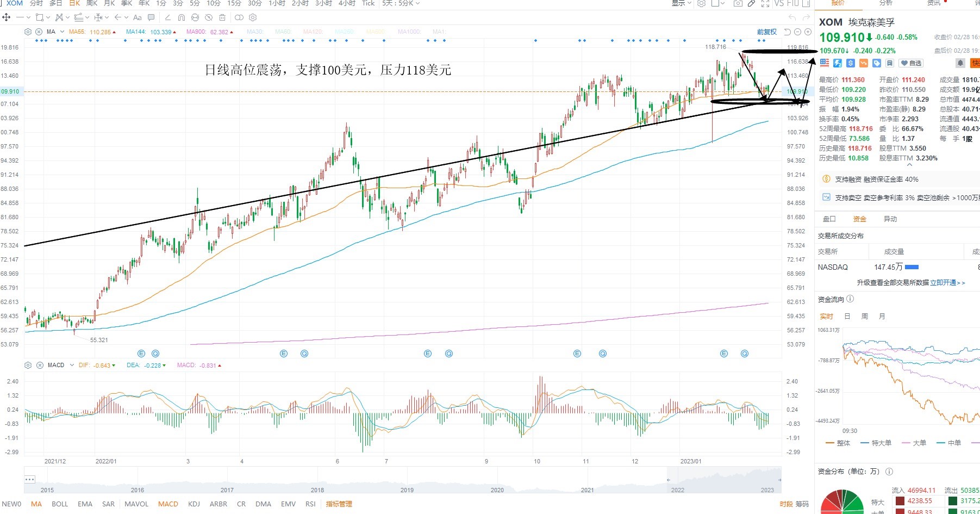
Task: Remove the MACD indicator with X icon
Action: [x=40, y=366]
